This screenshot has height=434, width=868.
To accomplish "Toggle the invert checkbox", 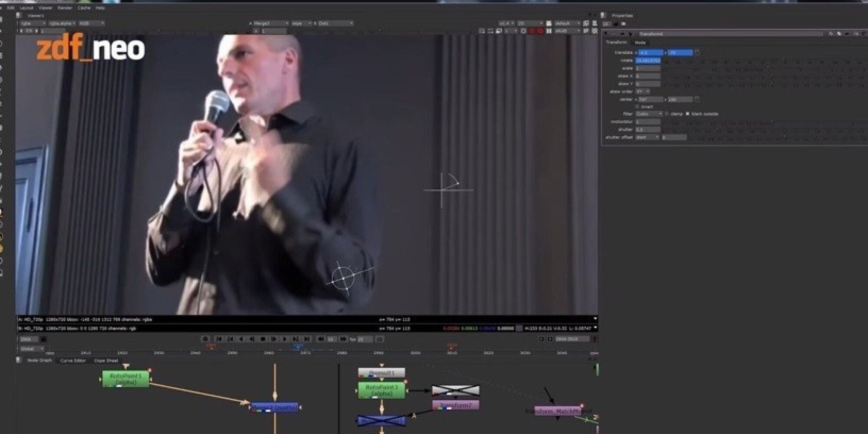I will (638, 107).
